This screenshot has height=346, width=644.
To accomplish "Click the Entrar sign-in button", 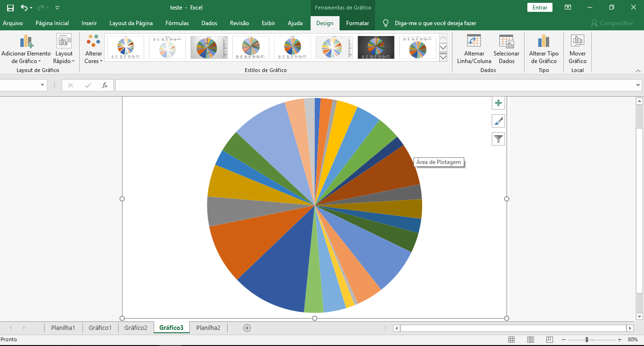I will 540,8.
